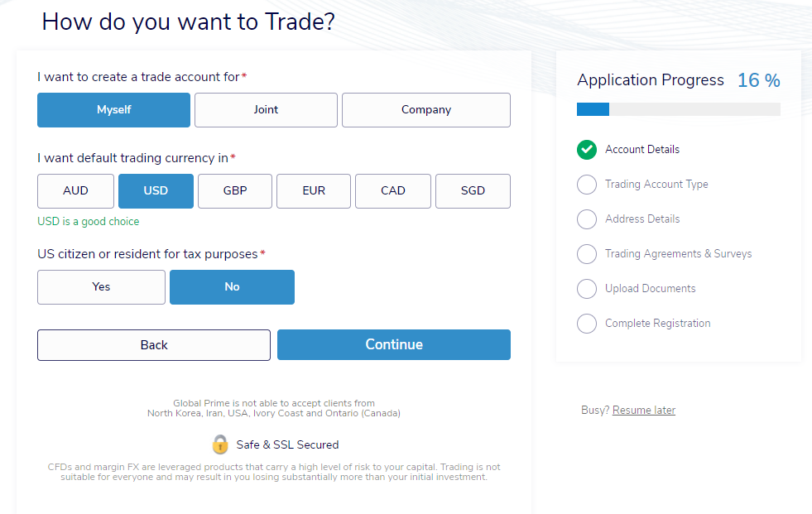The height and width of the screenshot is (514, 812).
Task: Pick AUD as default trading currency
Action: click(x=75, y=191)
